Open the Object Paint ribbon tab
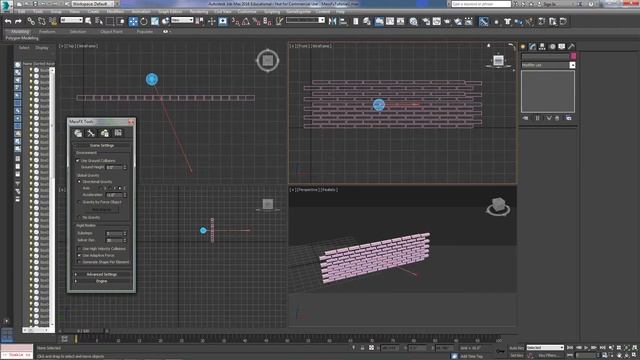 111,31
